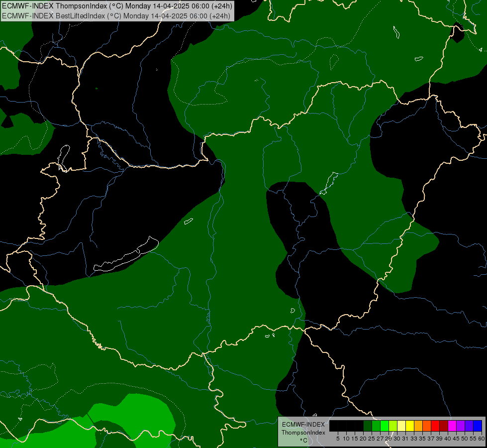Viewport: 487px width, 448px height.
Task: Select the dark green 20–25 legend swatch
Action: click(x=368, y=426)
